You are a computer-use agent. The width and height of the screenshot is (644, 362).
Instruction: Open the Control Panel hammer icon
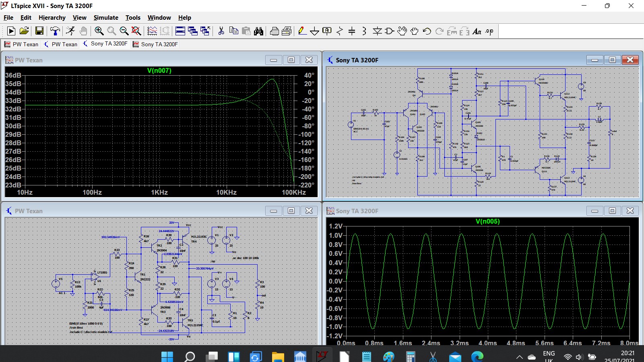tap(55, 31)
